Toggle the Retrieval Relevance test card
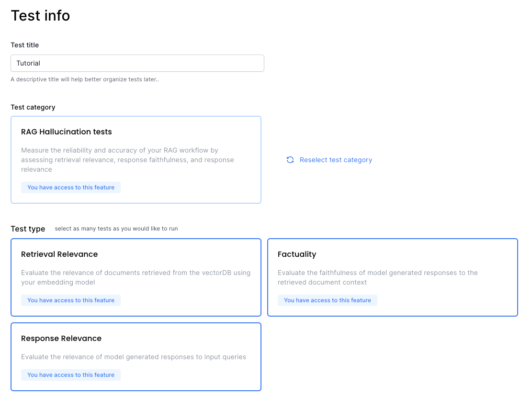This screenshot has width=532, height=407. tap(136, 277)
